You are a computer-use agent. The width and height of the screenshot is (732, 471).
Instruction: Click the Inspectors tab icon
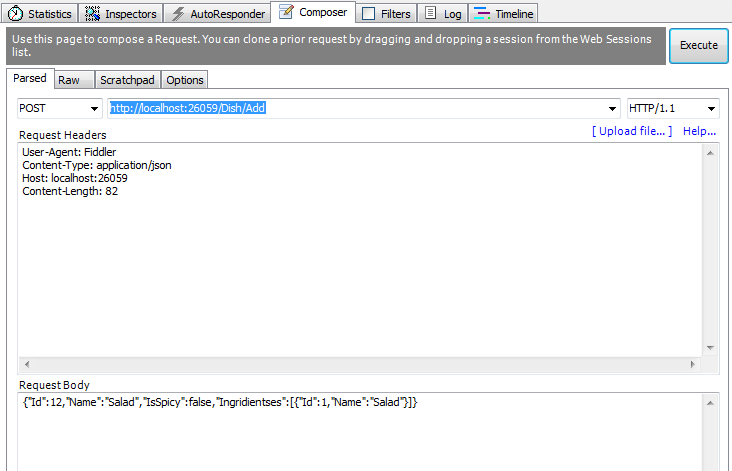pos(92,14)
